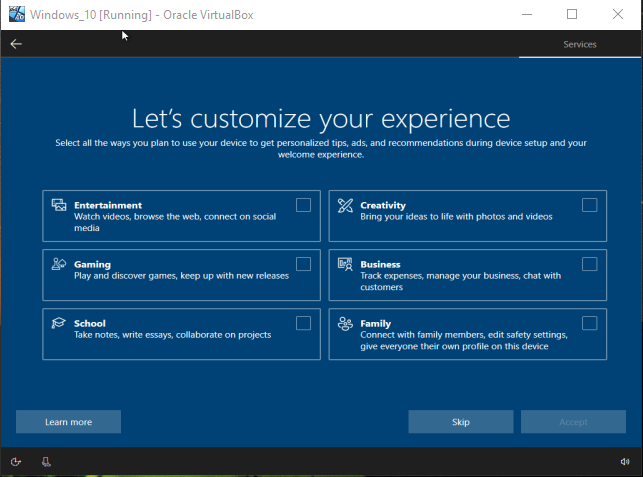Select the Creativity checkbox
Screen dimensions: 643x477
point(589,205)
